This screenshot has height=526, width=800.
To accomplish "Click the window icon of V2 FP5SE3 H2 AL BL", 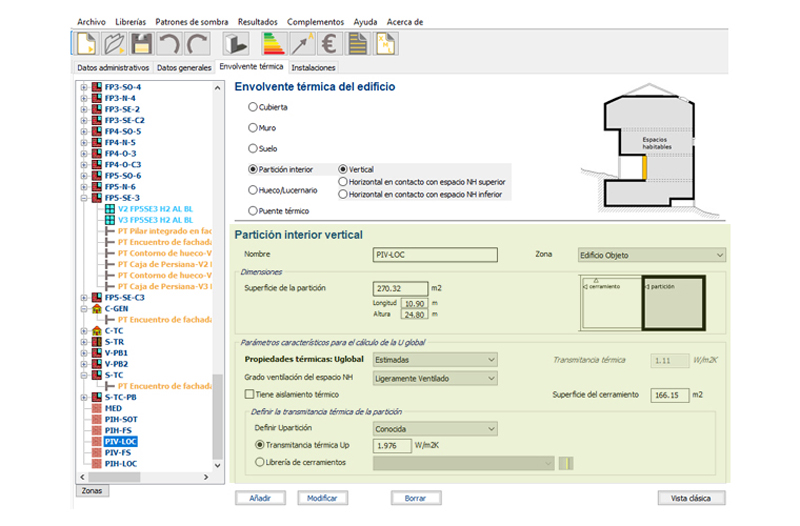I will 110,209.
